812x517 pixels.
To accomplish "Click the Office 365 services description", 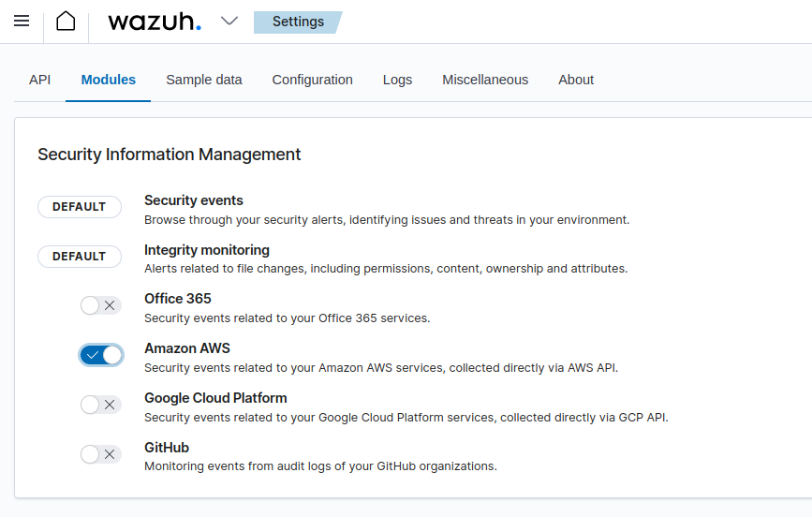I will pos(288,318).
